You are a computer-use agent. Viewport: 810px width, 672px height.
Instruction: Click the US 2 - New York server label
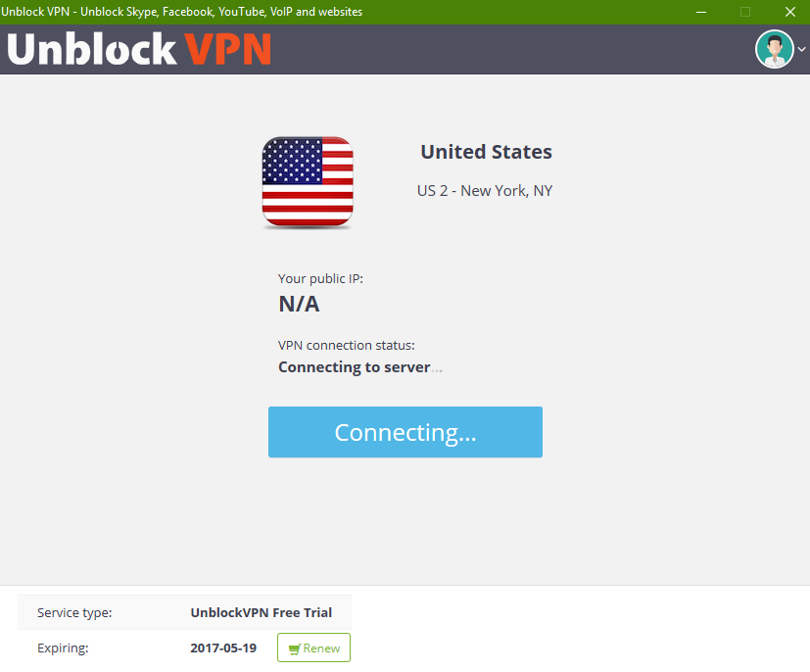pyautogui.click(x=485, y=191)
